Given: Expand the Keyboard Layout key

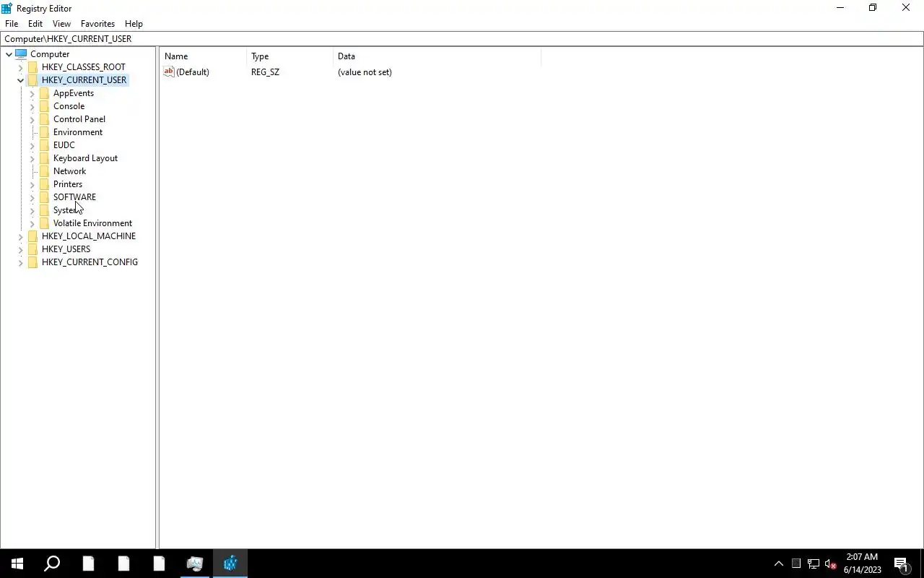Looking at the screenshot, I should point(32,158).
